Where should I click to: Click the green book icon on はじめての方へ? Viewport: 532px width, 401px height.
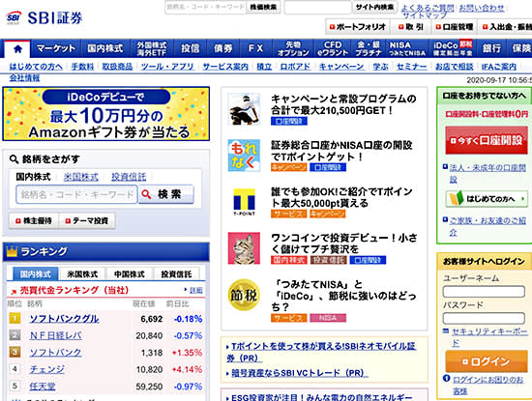click(456, 199)
